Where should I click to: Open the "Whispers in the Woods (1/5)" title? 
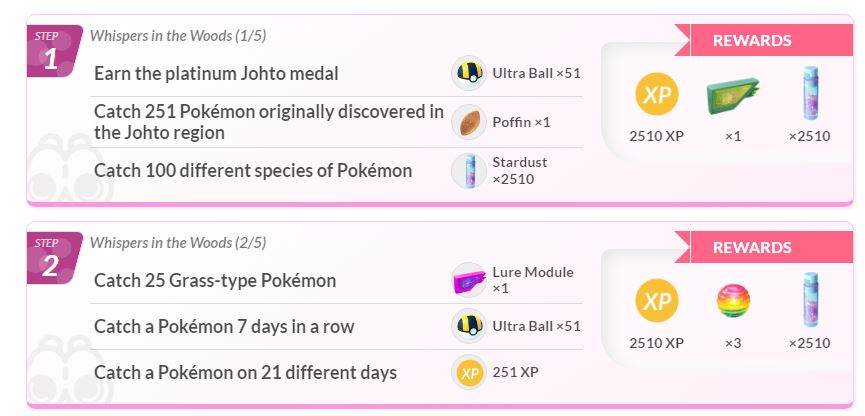(178, 36)
